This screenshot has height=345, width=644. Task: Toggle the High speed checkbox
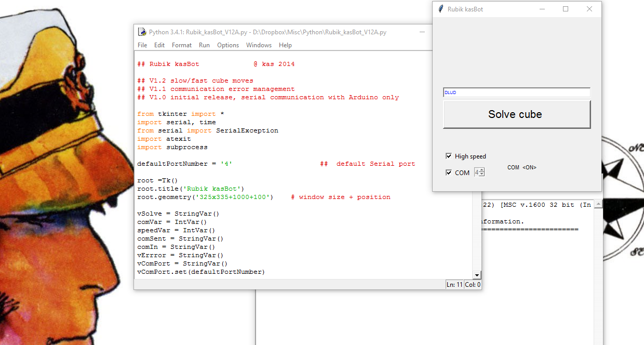tap(449, 156)
